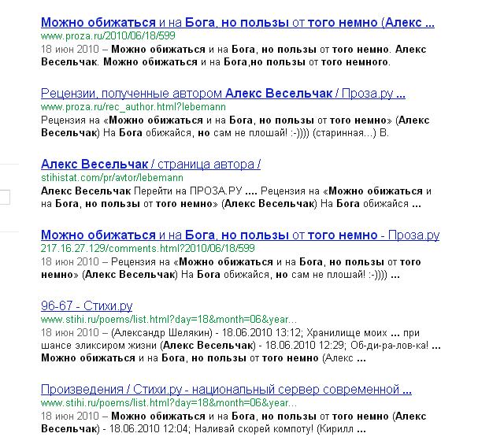Open the first result ending with "(Алекс ..."
This screenshot has height=448, width=504.
(x=237, y=23)
